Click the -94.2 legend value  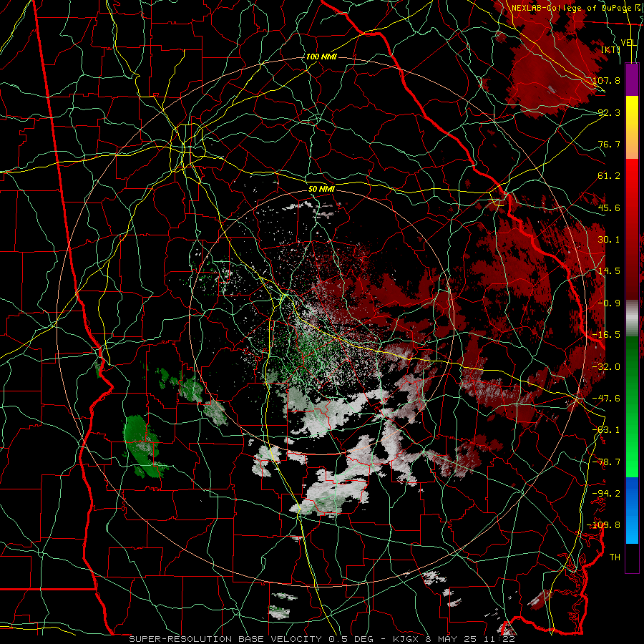pyautogui.click(x=606, y=493)
